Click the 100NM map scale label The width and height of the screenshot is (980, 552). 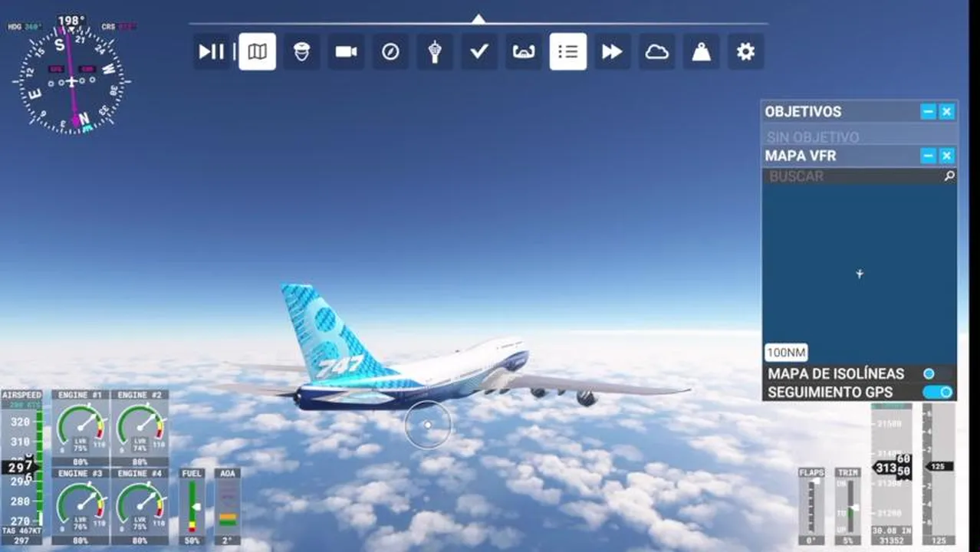pyautogui.click(x=786, y=353)
